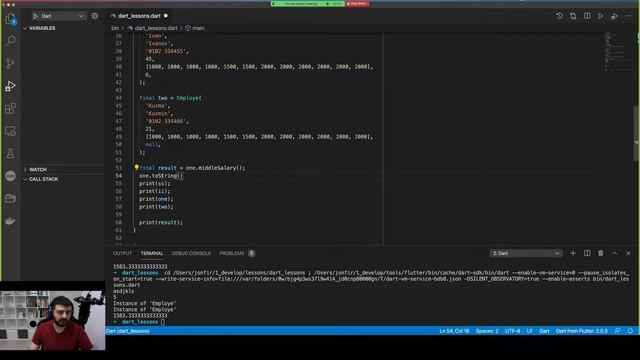
Task: Select the dart_lessons.dart editor tab
Action: click(139, 16)
